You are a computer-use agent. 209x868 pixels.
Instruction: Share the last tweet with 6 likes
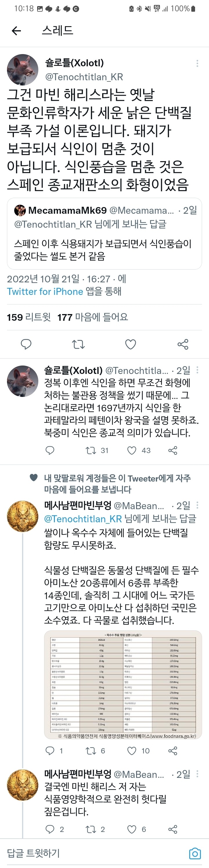click(173, 829)
